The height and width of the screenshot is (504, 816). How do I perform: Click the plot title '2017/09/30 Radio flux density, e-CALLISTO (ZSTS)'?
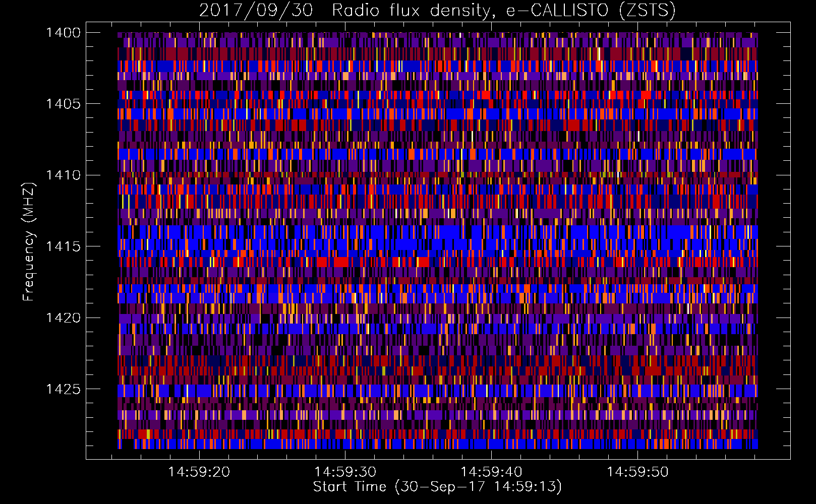click(437, 11)
